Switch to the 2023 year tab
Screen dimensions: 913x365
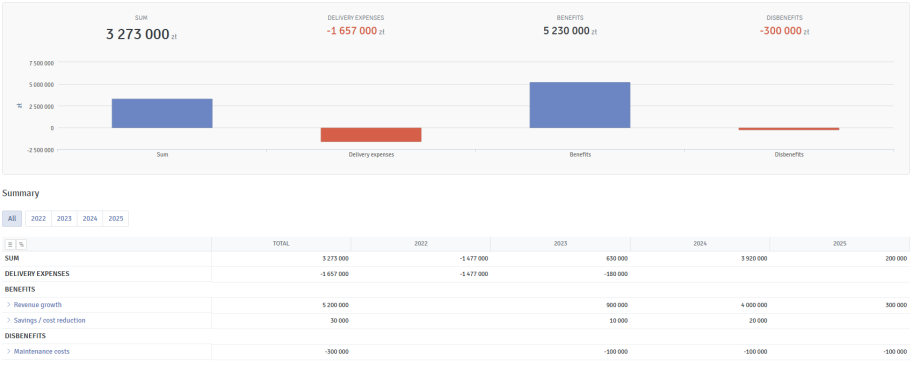click(x=64, y=218)
